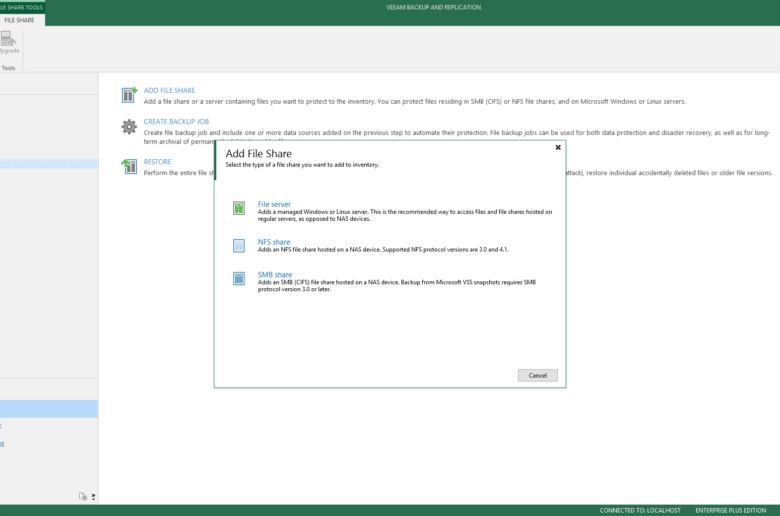Cancel the Add File Share dialog
The image size is (780, 516).
tap(538, 375)
